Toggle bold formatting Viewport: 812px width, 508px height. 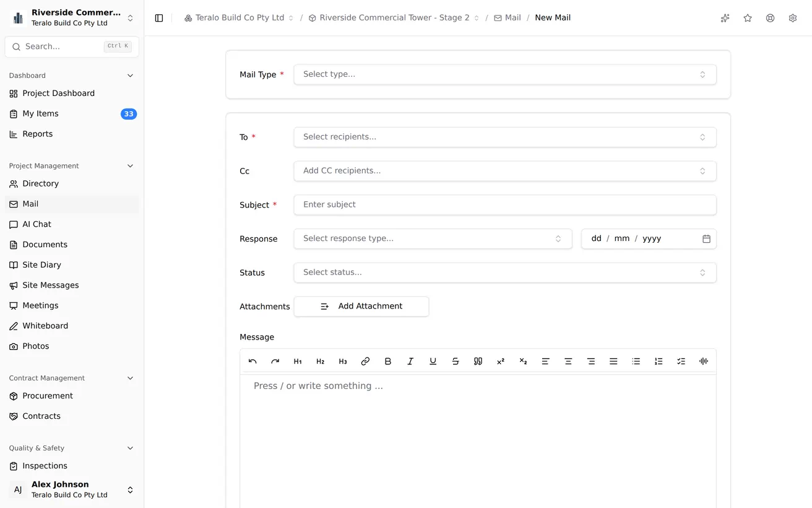point(388,361)
